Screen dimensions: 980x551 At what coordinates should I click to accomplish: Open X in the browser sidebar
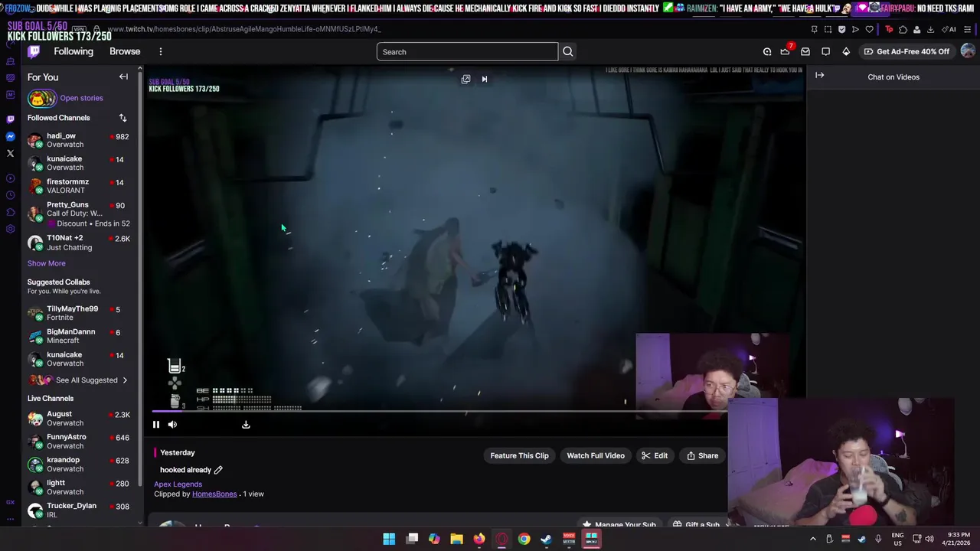[x=10, y=153]
